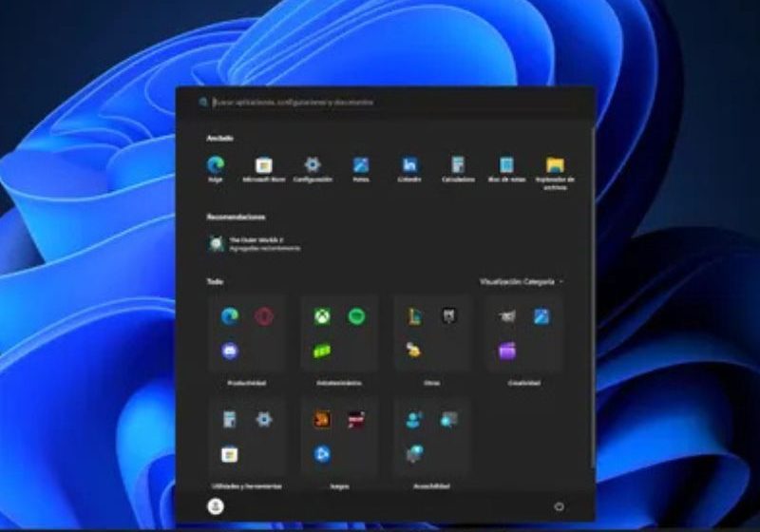
Task: Open the bright green icon in Entretenimiento
Action: click(322, 351)
